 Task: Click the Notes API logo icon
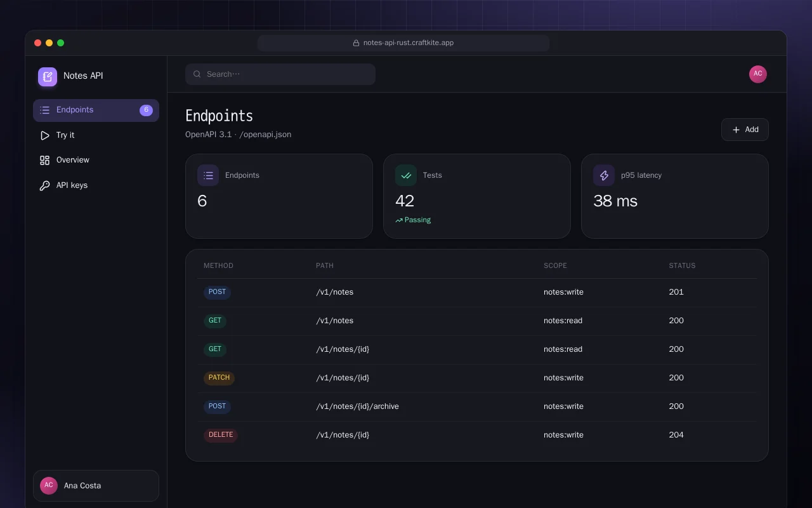48,77
